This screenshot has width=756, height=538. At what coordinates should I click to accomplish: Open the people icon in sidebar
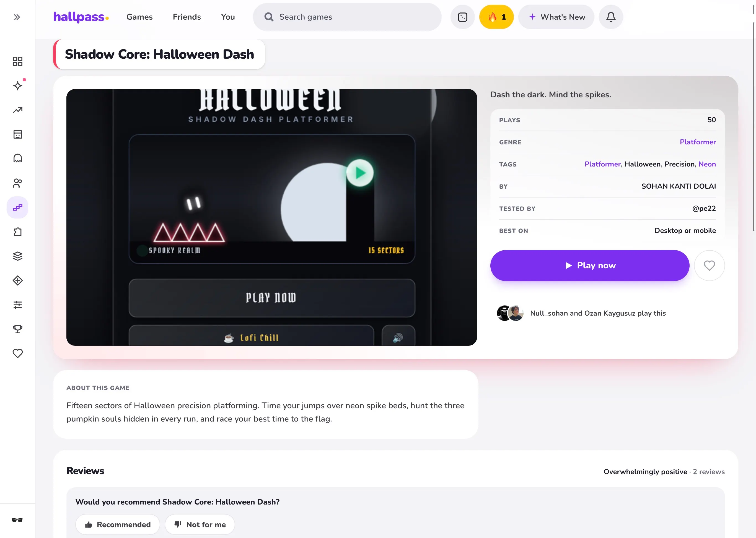[x=17, y=183]
